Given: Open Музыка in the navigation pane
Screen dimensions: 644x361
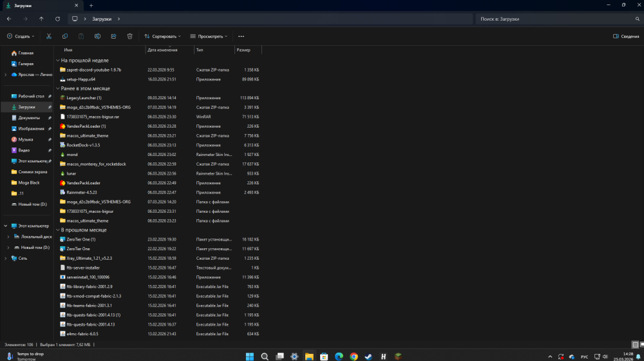Looking at the screenshot, I should click(x=26, y=139).
